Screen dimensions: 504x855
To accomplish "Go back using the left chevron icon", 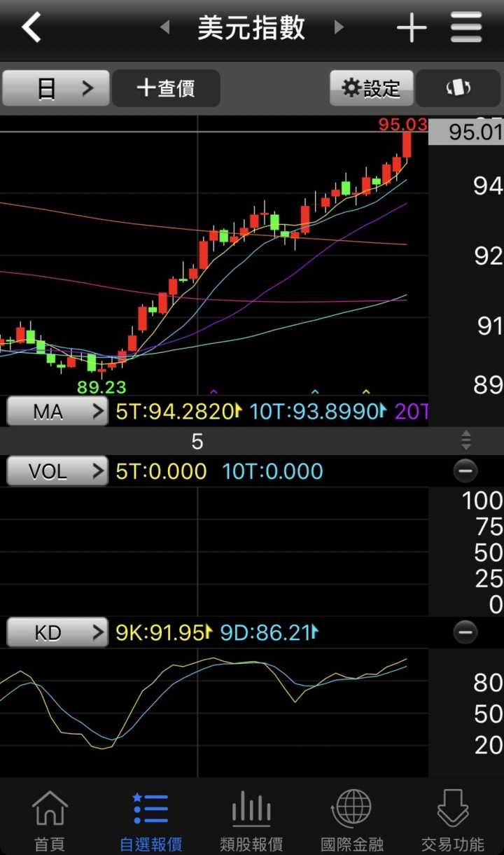I will tap(31, 28).
